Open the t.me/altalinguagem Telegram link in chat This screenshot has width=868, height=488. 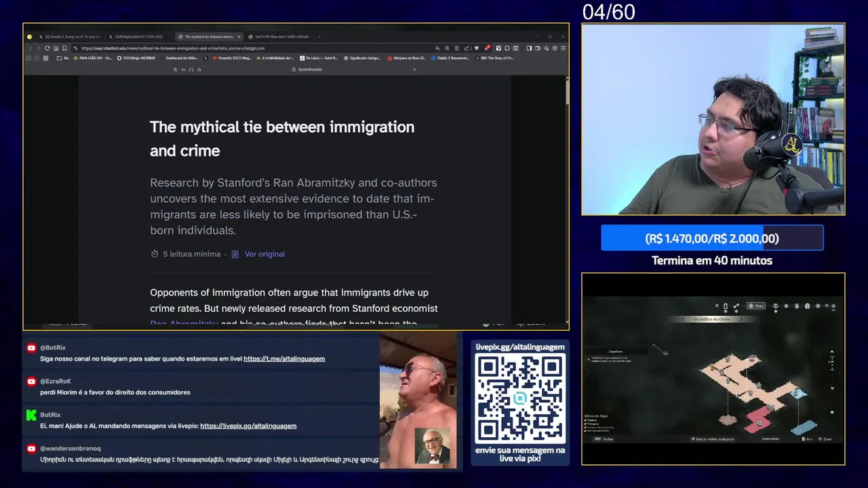[x=284, y=359]
